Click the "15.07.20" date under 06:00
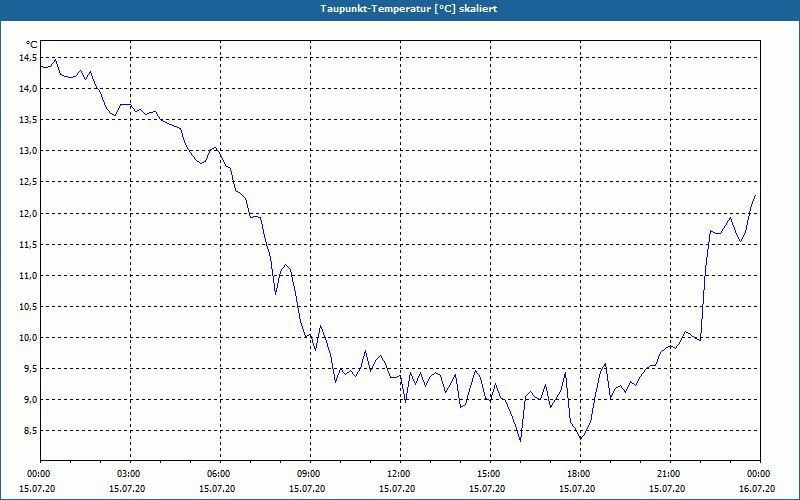The height and width of the screenshot is (500, 800). click(217, 489)
